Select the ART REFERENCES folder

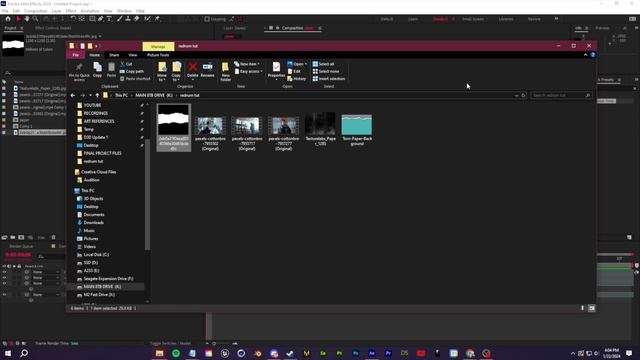tap(99, 121)
